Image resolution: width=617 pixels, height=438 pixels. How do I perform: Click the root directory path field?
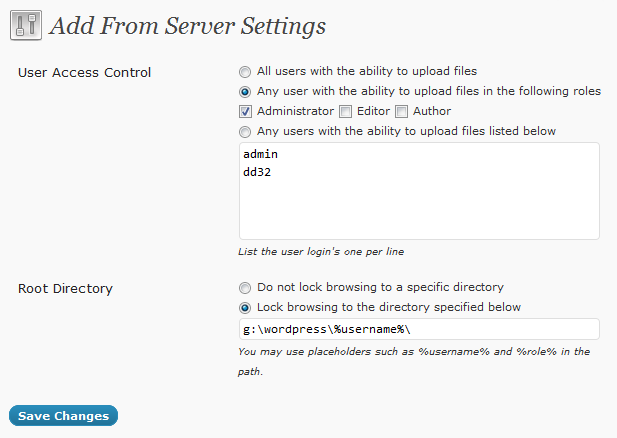tap(418, 329)
